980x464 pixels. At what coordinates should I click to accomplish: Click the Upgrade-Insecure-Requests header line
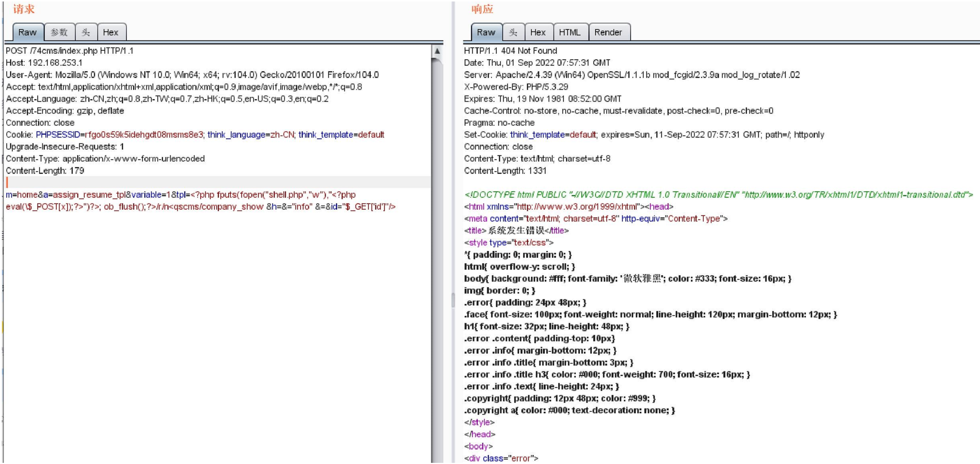(65, 147)
